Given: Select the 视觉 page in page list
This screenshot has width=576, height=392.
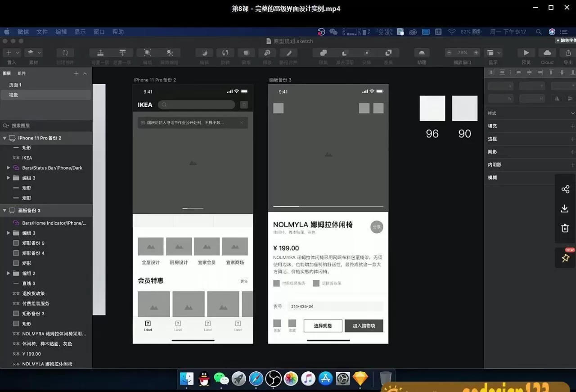Looking at the screenshot, I should tap(13, 95).
